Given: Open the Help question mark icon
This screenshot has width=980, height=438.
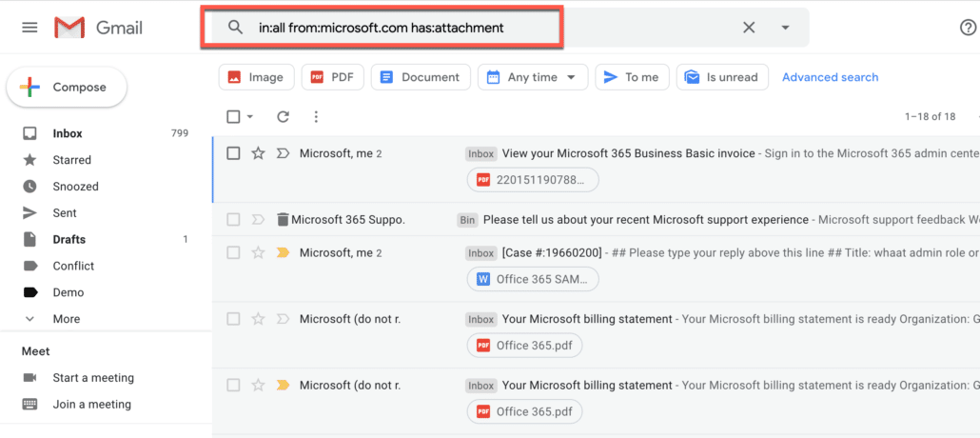Looking at the screenshot, I should [968, 28].
